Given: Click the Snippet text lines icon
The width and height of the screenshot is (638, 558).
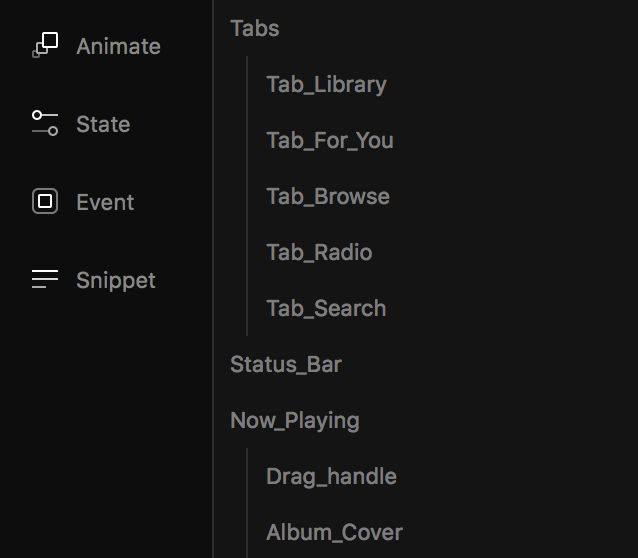Looking at the screenshot, I should 45,279.
